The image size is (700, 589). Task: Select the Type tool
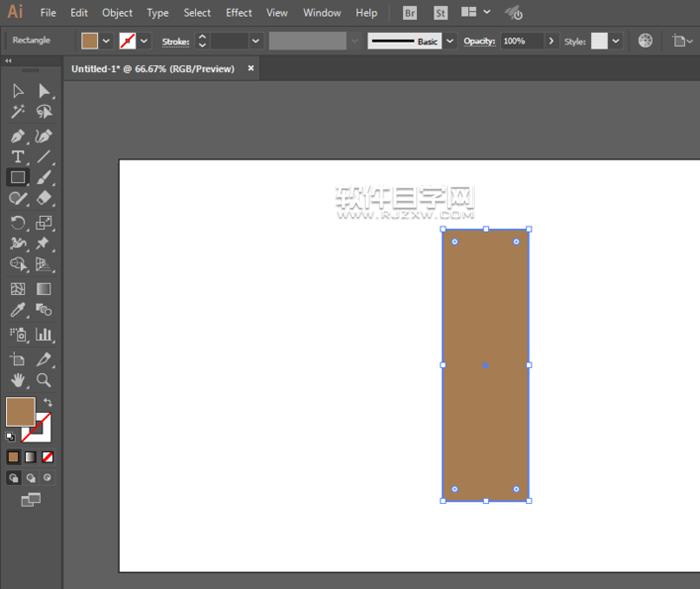(18, 157)
